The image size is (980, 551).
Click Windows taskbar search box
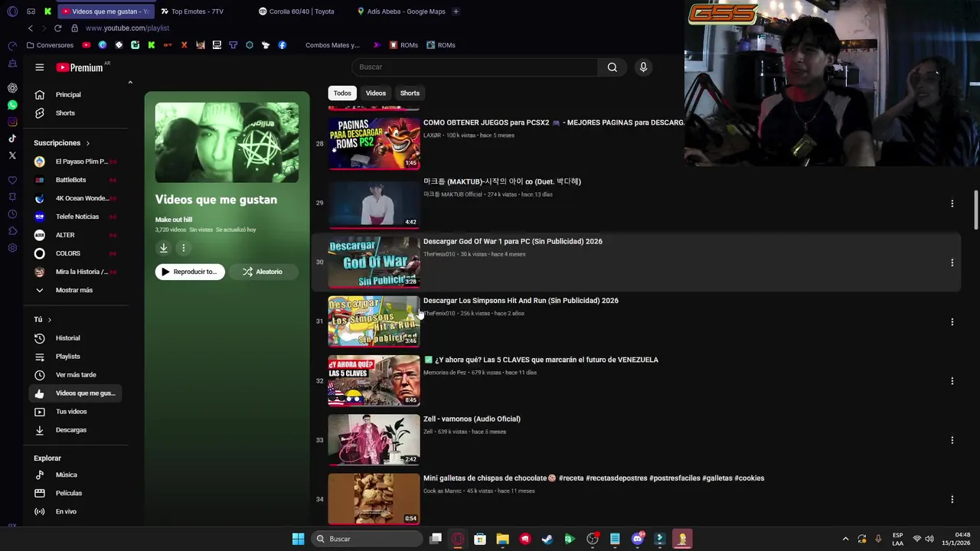pos(367,539)
